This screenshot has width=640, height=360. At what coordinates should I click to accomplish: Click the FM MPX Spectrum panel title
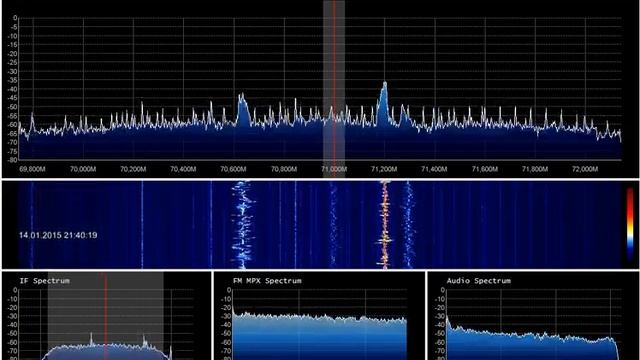point(267,281)
